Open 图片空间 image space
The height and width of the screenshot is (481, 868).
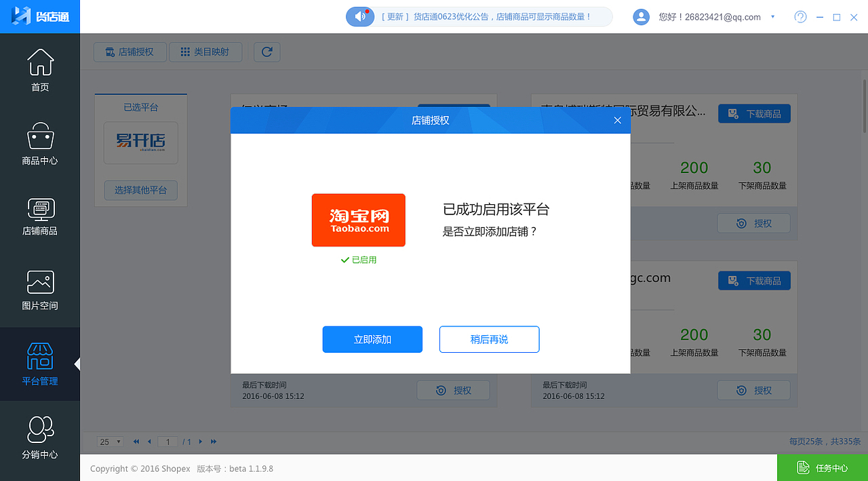tap(40, 290)
